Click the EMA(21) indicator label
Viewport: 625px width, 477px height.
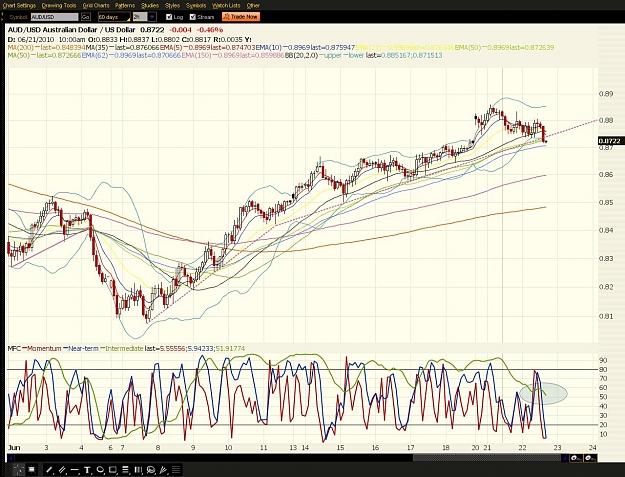[368, 47]
